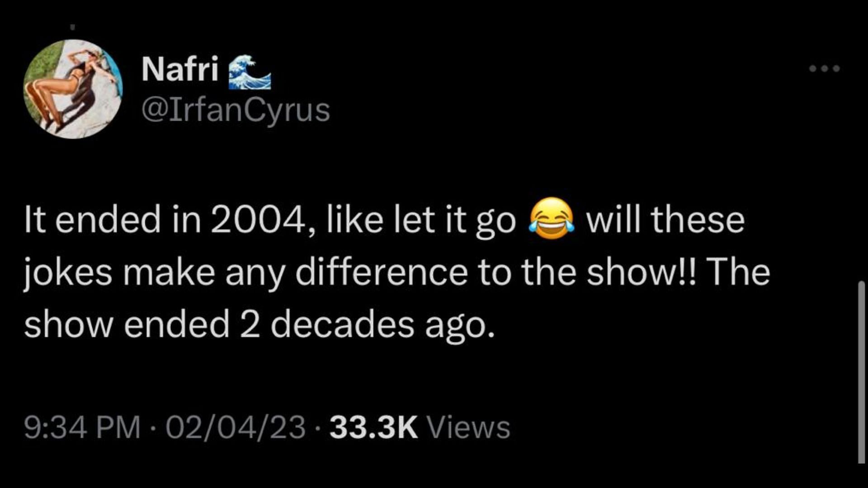
Task: Click the small gray mark above avatar
Action: click(72, 27)
